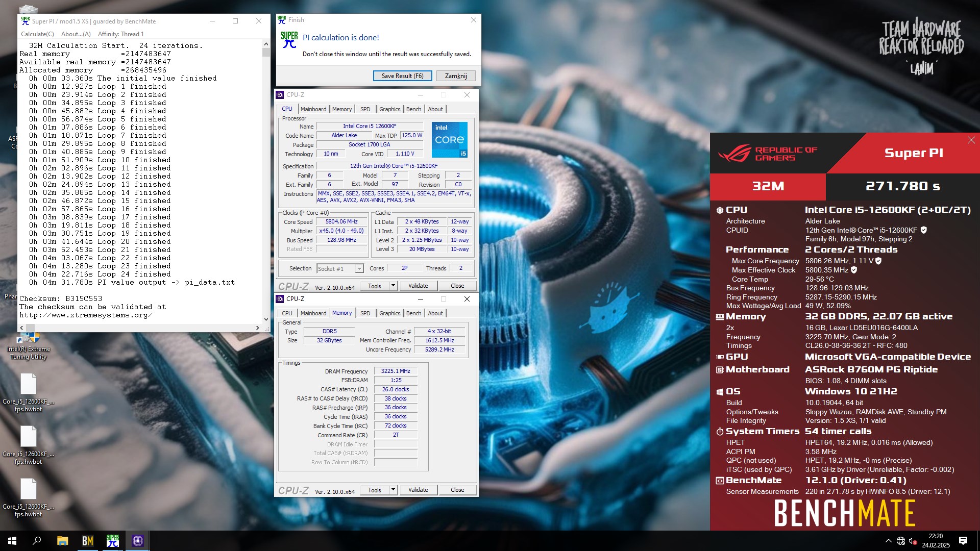Click upper CPU-Z window title icon
980x551 pixels.
pyautogui.click(x=280, y=95)
